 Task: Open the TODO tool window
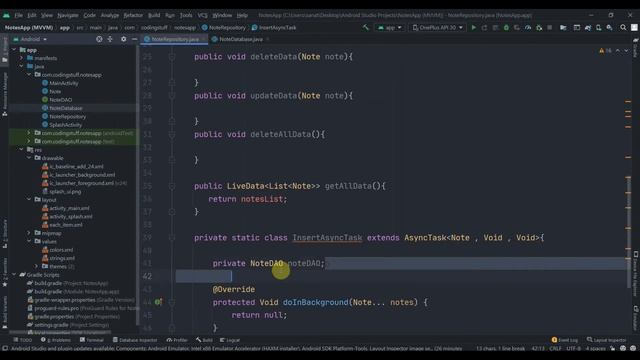(23, 340)
